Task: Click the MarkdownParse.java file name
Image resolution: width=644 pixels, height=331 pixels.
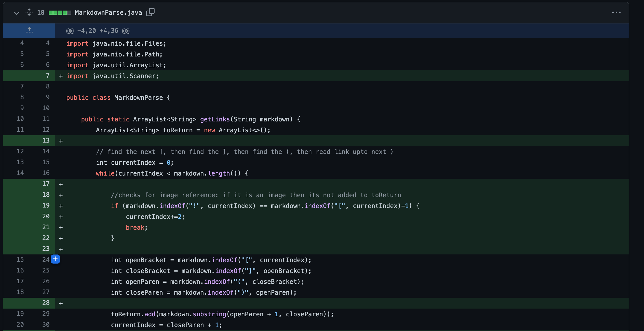Action: point(108,12)
